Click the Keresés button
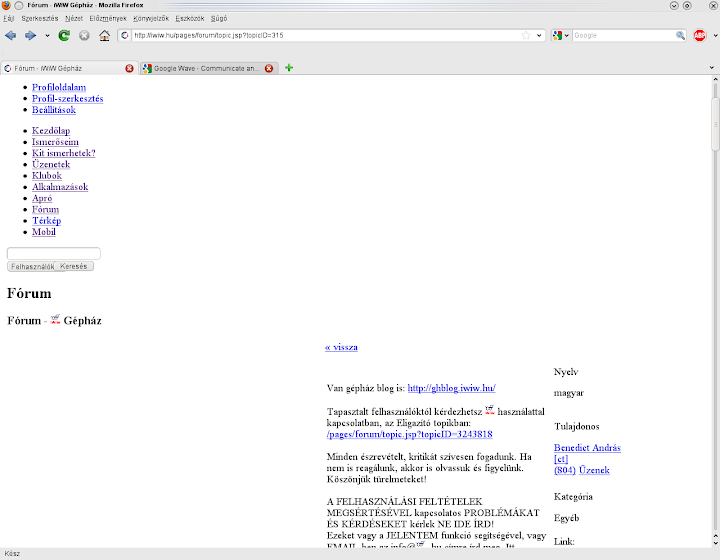720x560 pixels. [x=74, y=266]
